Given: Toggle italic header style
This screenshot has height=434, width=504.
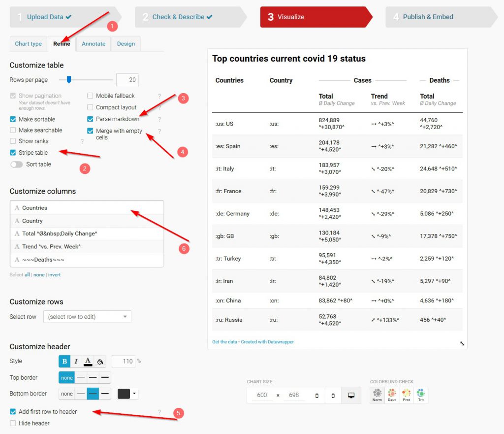Looking at the screenshot, I should 76,362.
